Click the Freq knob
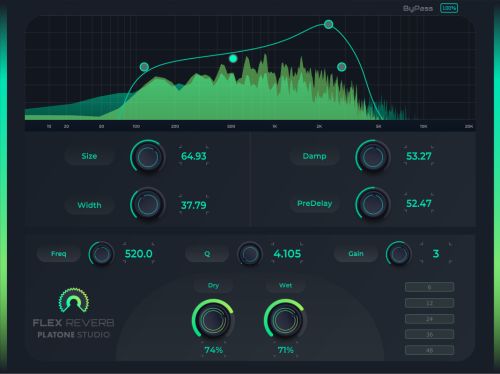Viewport: 500px width, 374px height. pyautogui.click(x=101, y=254)
